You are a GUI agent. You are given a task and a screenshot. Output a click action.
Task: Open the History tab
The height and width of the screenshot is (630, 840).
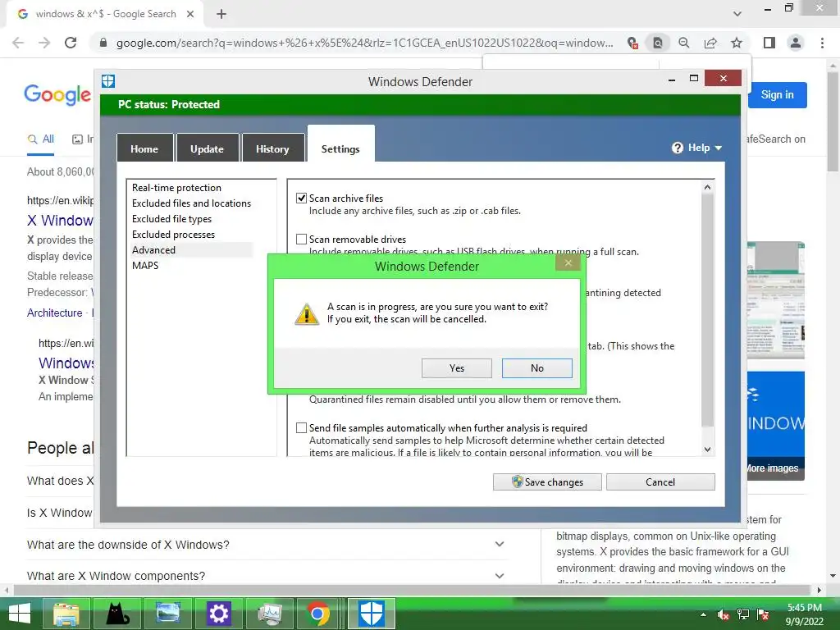272,148
